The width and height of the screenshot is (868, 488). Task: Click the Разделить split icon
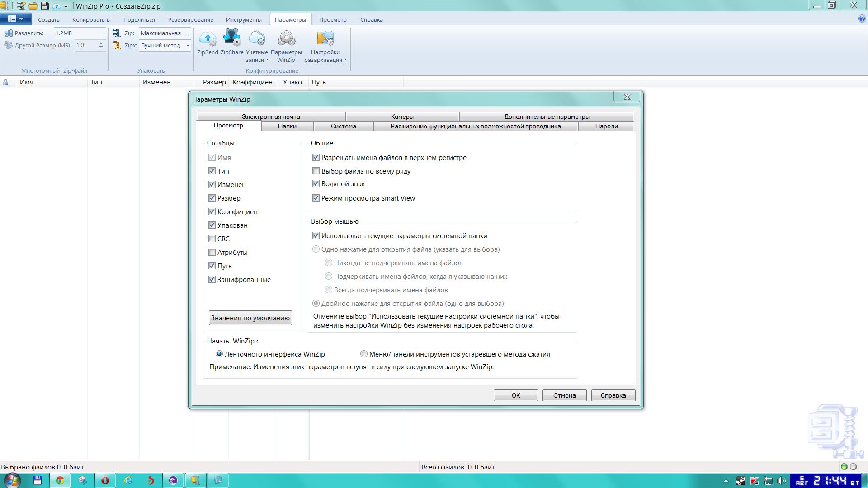point(8,33)
